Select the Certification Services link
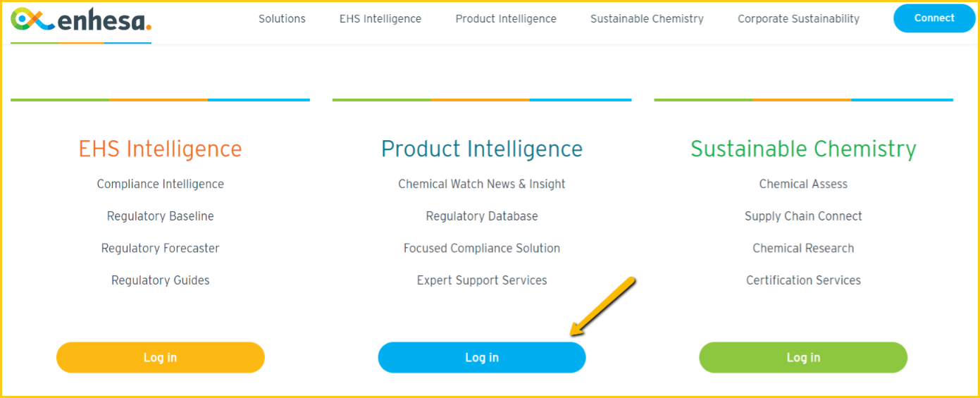 [803, 280]
